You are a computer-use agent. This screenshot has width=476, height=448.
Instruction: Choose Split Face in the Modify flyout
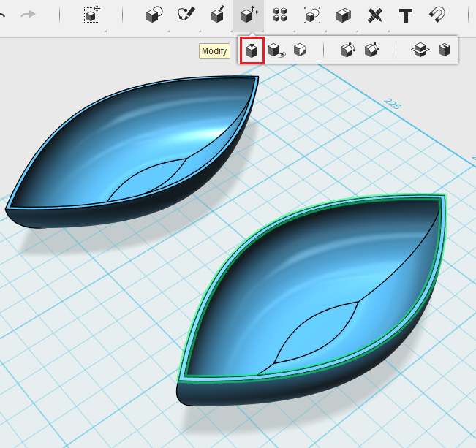pos(300,50)
